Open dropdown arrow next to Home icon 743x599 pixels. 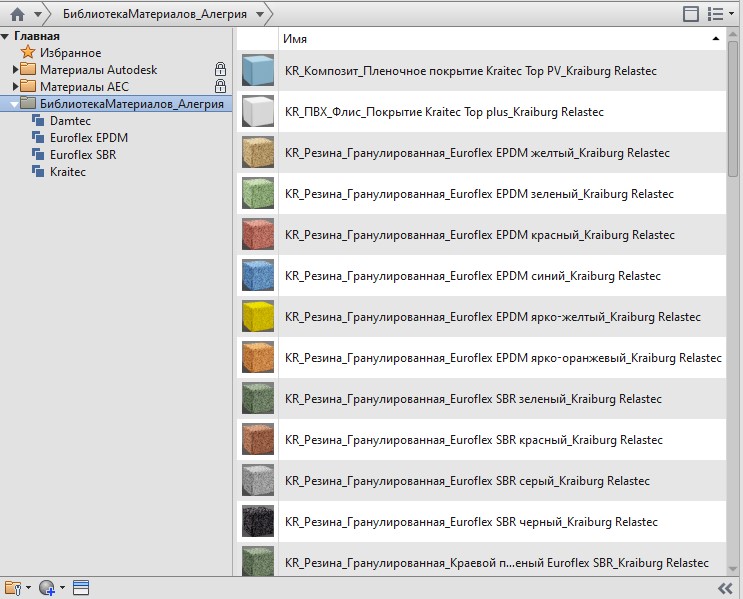(x=38, y=14)
